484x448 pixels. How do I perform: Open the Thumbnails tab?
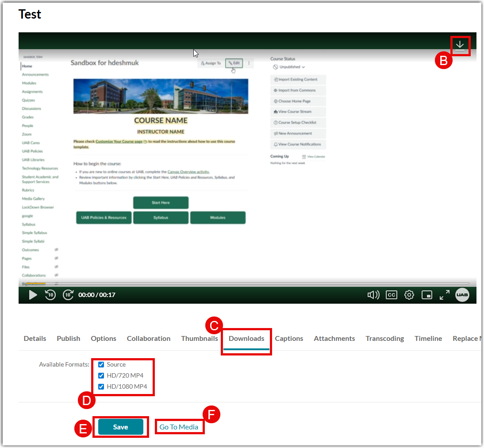click(x=200, y=338)
